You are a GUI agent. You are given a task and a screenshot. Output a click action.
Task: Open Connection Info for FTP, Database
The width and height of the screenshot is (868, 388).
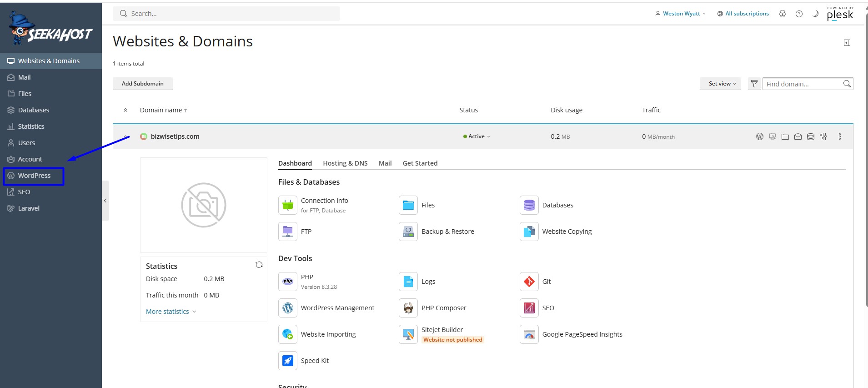[312, 205]
